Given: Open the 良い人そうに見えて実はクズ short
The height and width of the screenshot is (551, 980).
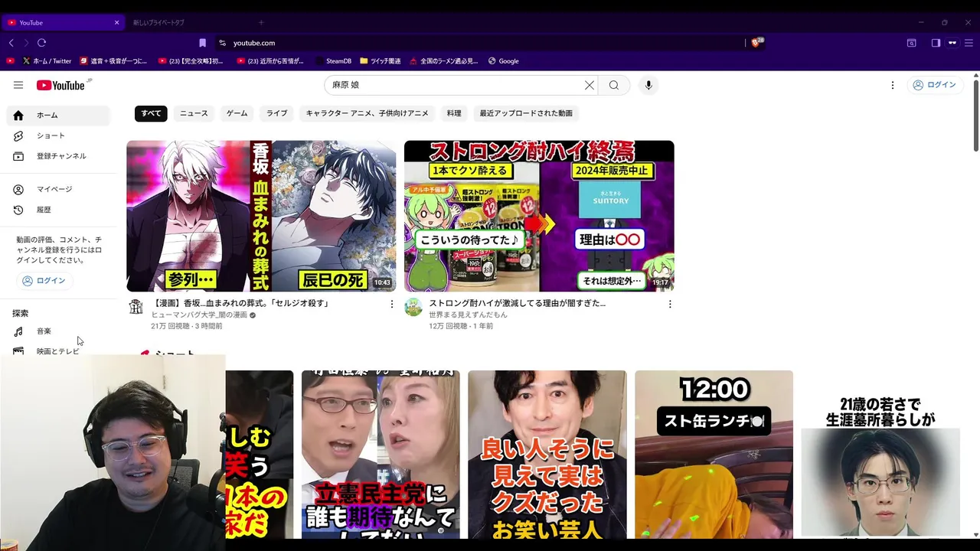Looking at the screenshot, I should 547,455.
